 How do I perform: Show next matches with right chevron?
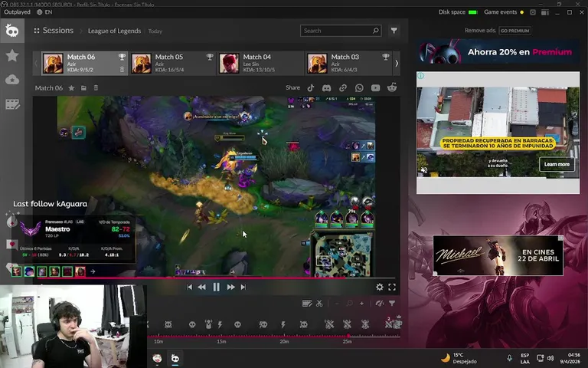click(x=397, y=63)
